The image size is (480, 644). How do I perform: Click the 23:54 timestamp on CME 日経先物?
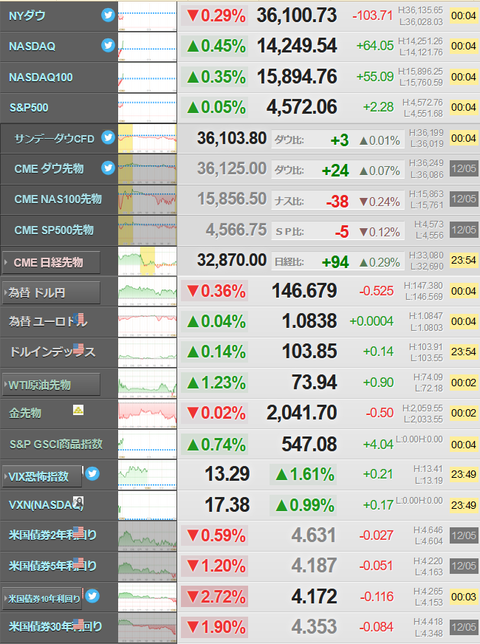pos(464,260)
